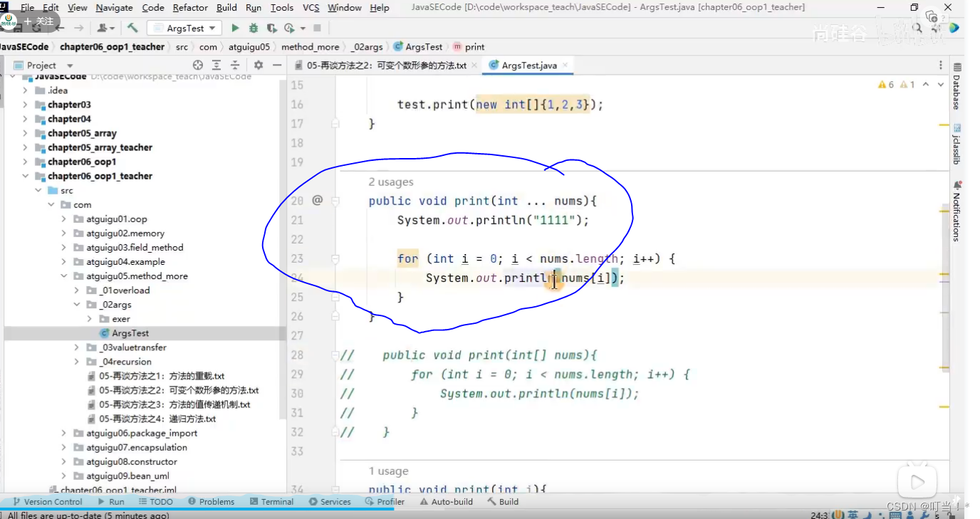Click the Debug bug icon
The width and height of the screenshot is (980, 519).
tap(254, 28)
